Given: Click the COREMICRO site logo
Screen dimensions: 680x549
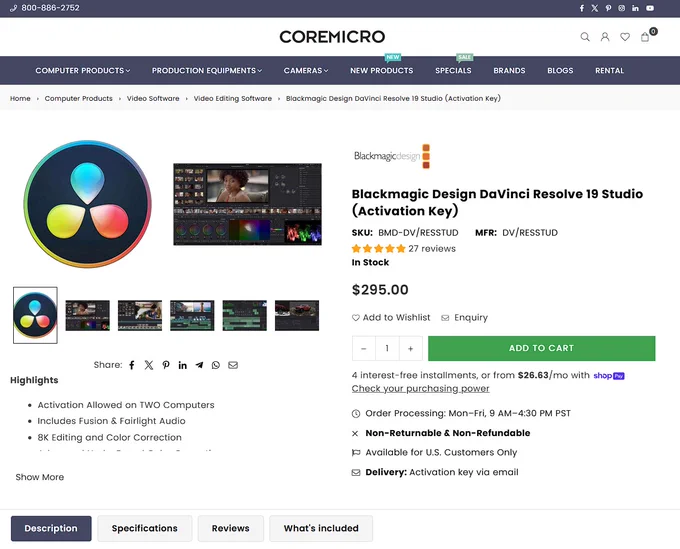Looking at the screenshot, I should pos(332,37).
